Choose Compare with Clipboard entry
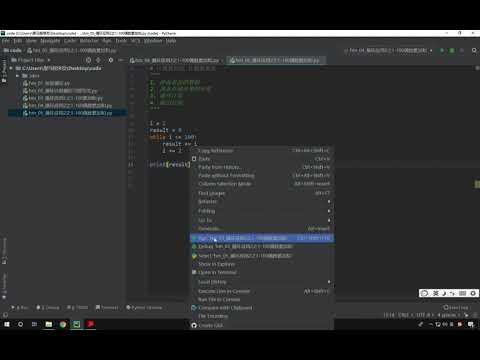The image size is (480, 360). tap(262, 308)
